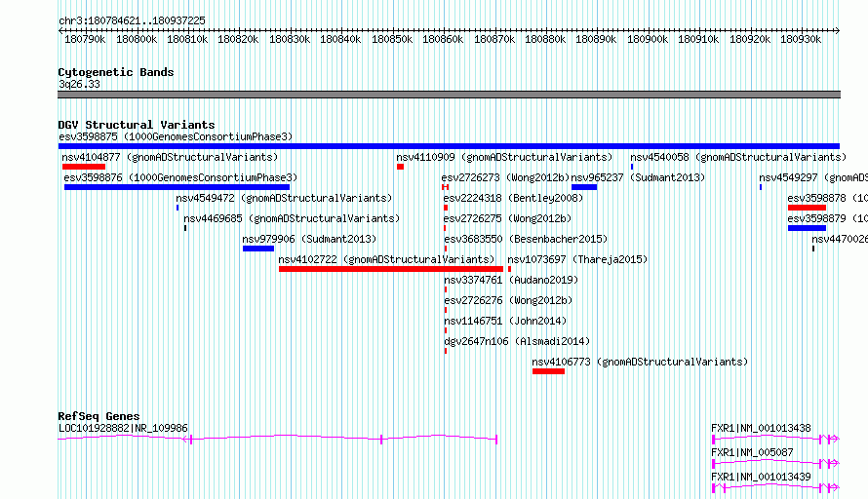Image resolution: width=868 pixels, height=499 pixels.
Task: Open the LOC101928882|NR_109986 gene label
Action: tap(123, 428)
